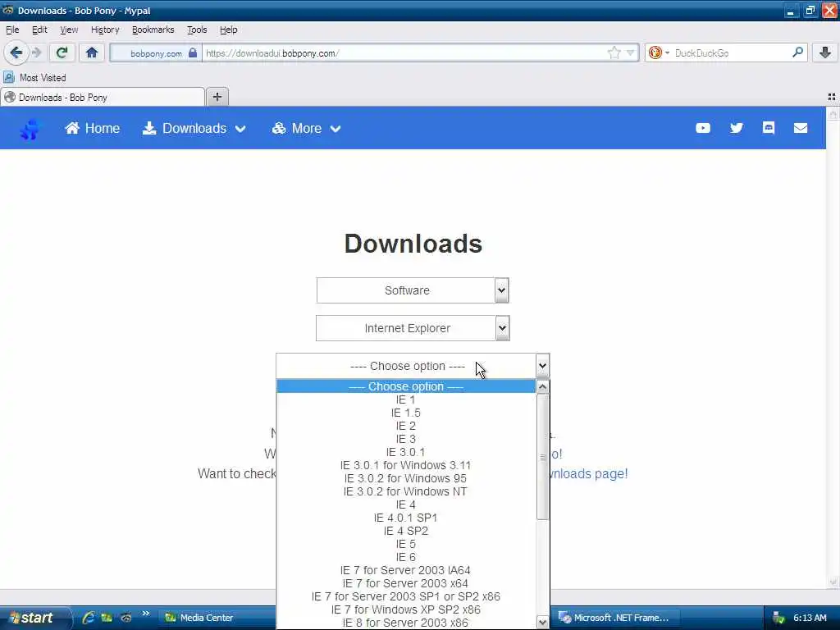Image resolution: width=840 pixels, height=630 pixels.
Task: Choose IE 3.0.2 for Windows 95
Action: click(x=405, y=478)
